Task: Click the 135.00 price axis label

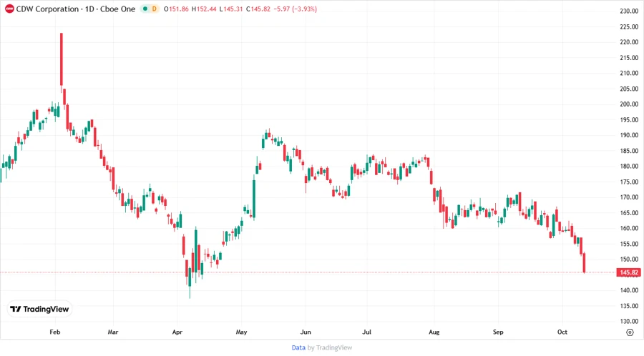Action: pyautogui.click(x=629, y=306)
